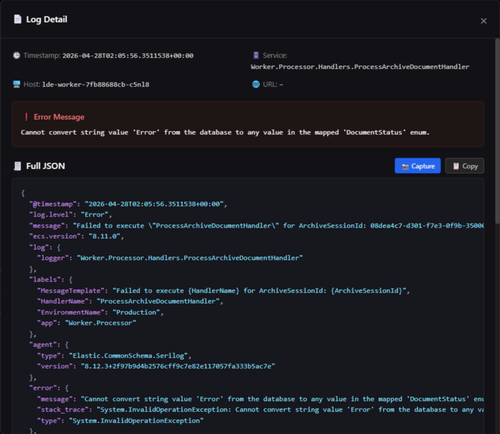Click the red exclamation Error Message icon
Image resolution: width=500 pixels, height=434 pixels.
click(26, 117)
